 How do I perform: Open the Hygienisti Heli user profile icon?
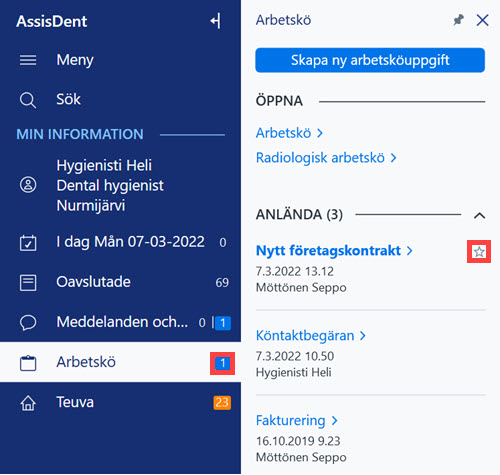pyautogui.click(x=28, y=185)
